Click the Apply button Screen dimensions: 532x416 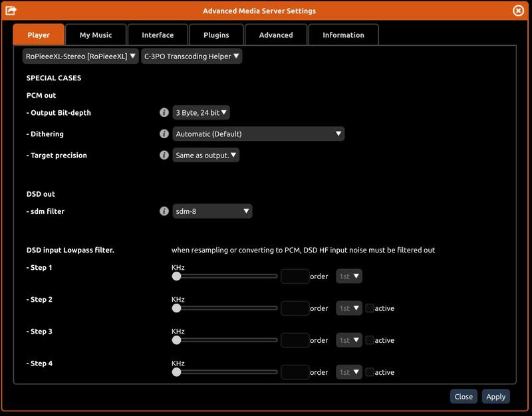[495, 397]
